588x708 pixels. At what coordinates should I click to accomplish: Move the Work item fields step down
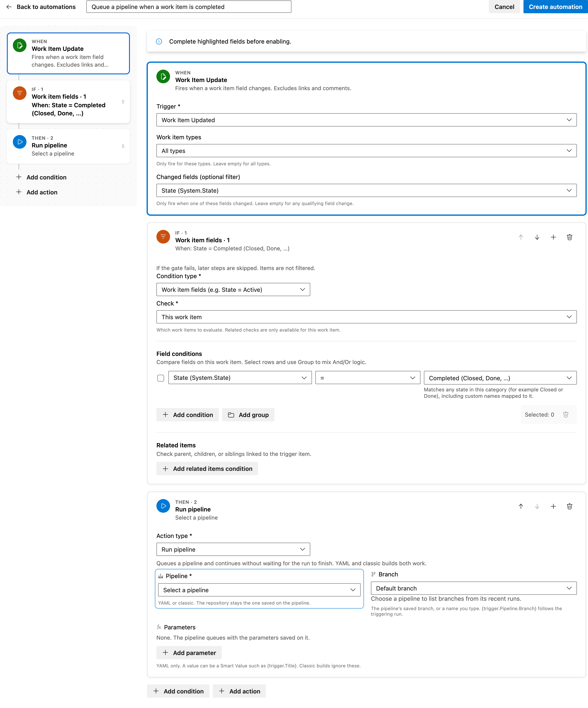point(537,237)
